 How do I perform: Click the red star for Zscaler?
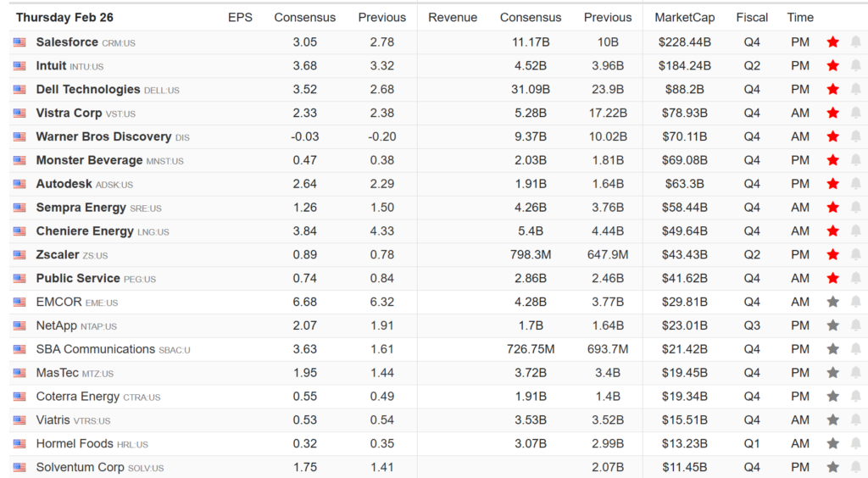pos(832,254)
